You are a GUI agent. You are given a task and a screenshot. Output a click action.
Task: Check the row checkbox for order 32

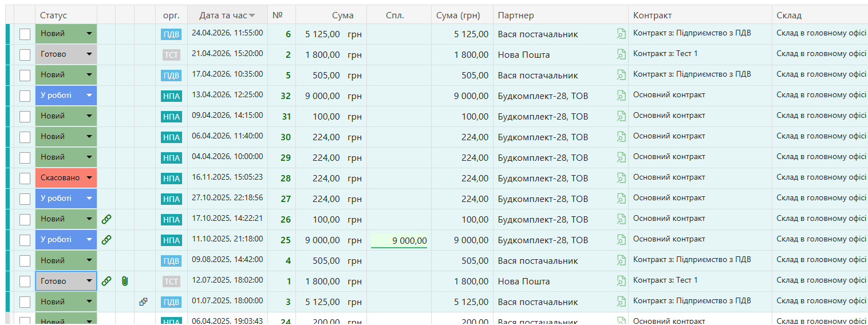pos(25,96)
